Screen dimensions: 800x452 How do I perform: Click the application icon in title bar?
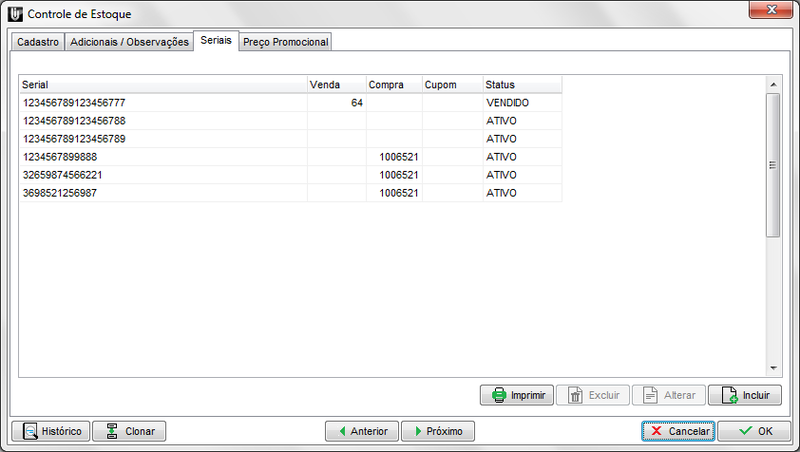[x=14, y=15]
